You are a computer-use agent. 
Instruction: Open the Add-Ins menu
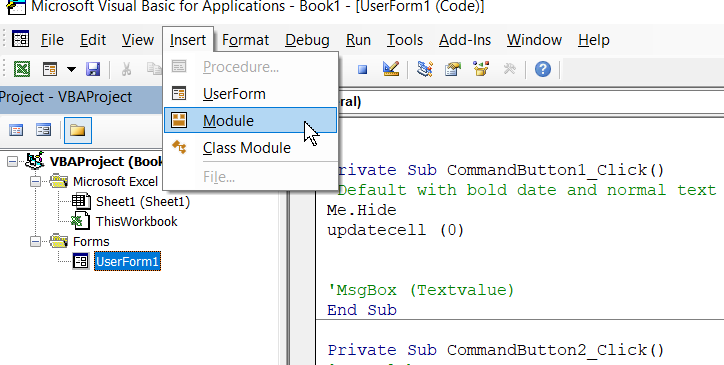(x=465, y=40)
